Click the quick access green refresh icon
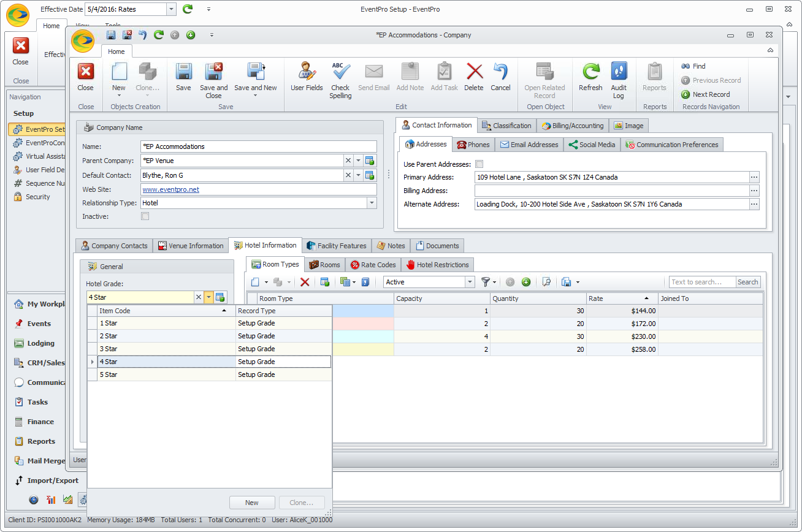 [159, 35]
